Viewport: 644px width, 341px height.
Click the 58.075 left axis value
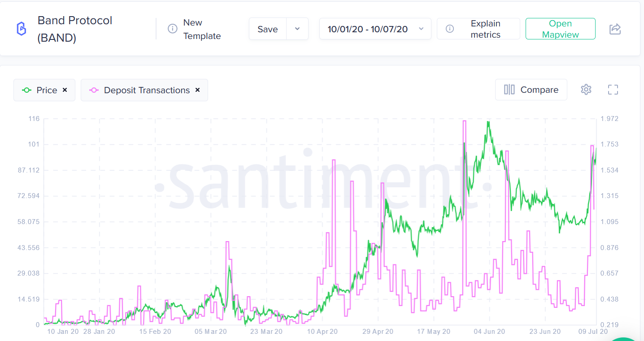click(29, 222)
